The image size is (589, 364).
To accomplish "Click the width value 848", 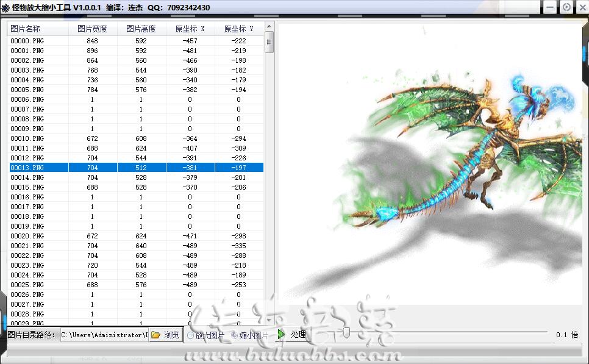I will pos(93,41).
